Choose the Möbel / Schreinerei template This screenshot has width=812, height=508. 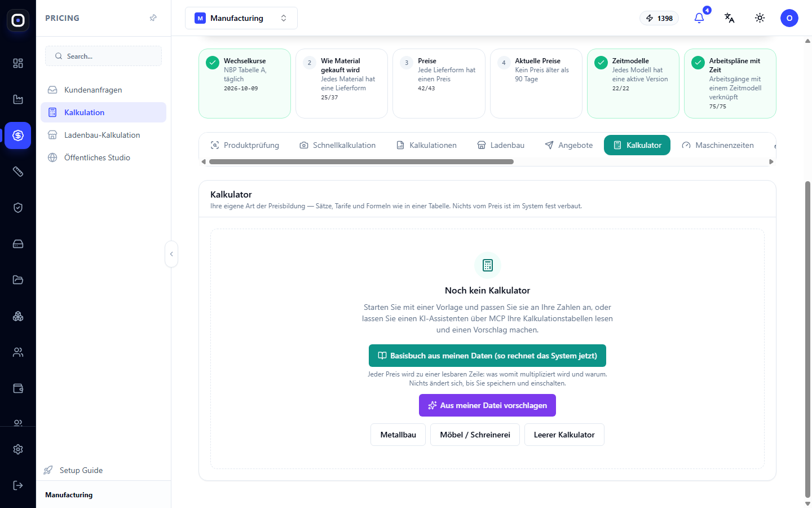click(x=475, y=435)
